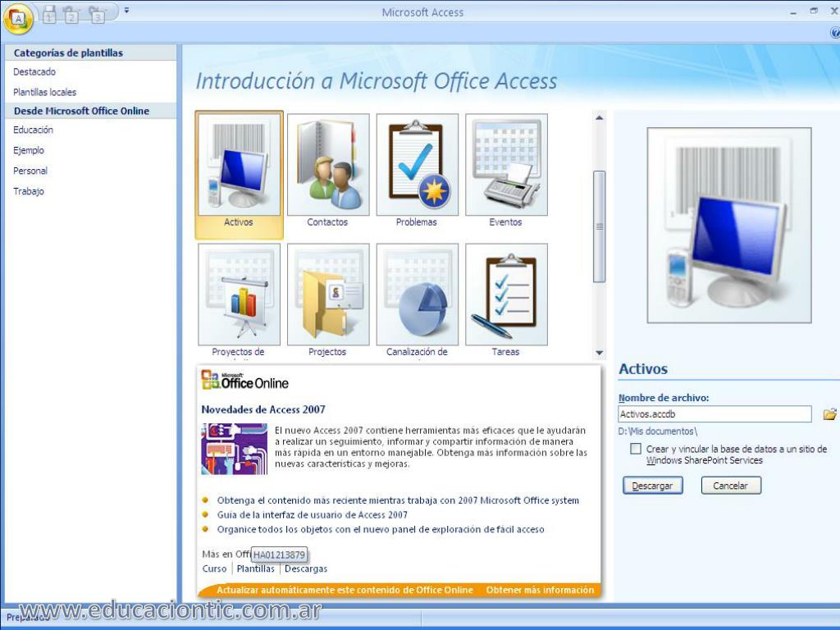Click the Cancelar button

[x=731, y=486]
